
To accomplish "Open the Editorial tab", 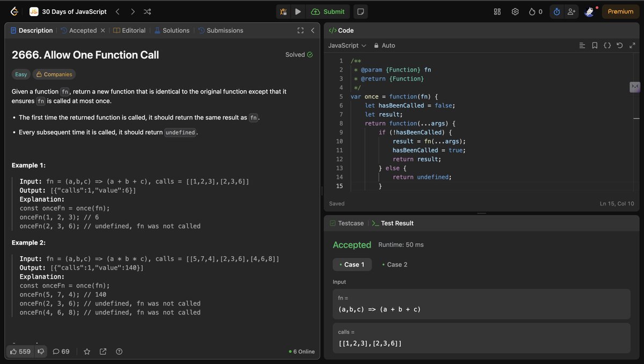I will click(x=129, y=31).
